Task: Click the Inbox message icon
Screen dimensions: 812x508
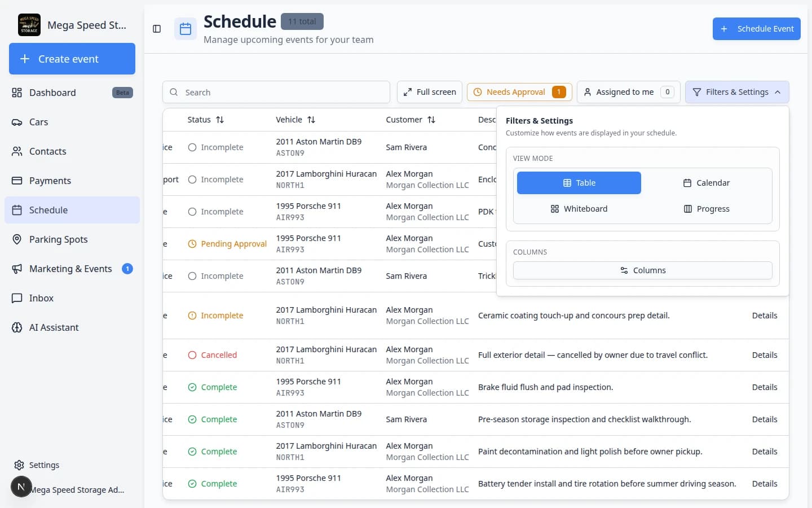Action: coord(17,298)
